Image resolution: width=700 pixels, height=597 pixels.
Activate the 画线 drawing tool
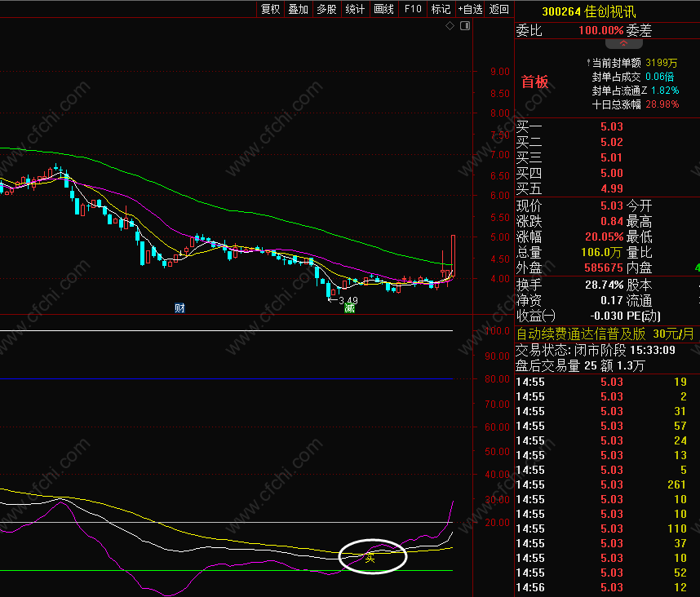pos(383,9)
